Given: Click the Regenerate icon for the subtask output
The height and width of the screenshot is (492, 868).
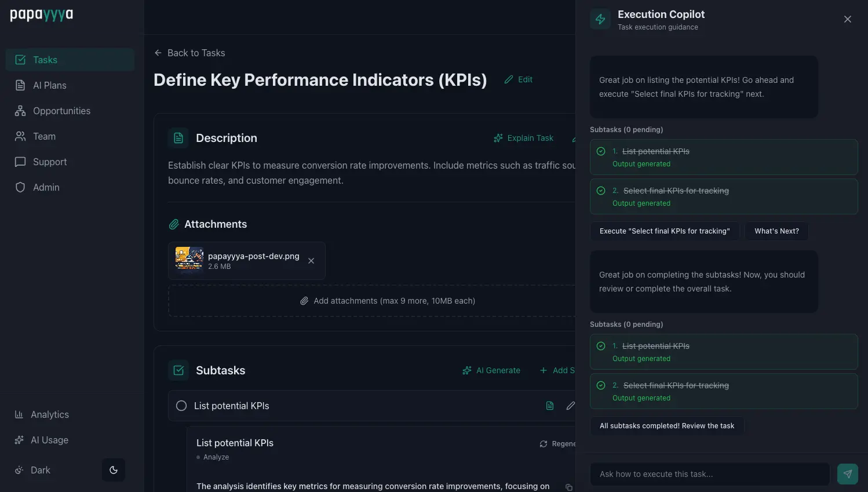Looking at the screenshot, I should [543, 443].
